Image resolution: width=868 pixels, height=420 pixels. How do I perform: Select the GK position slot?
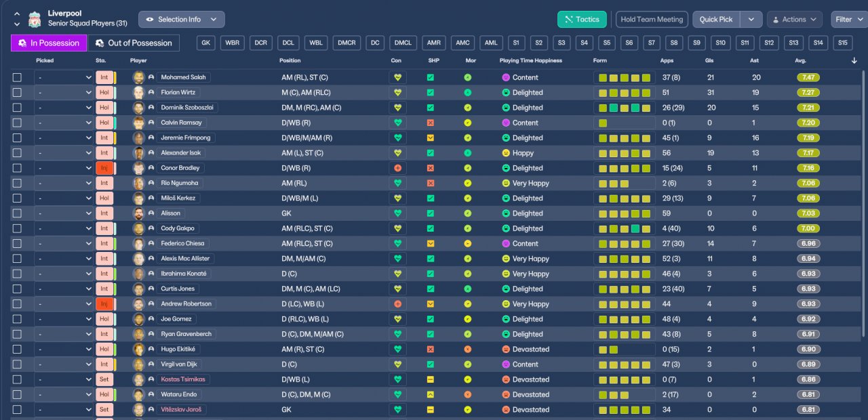tap(206, 43)
